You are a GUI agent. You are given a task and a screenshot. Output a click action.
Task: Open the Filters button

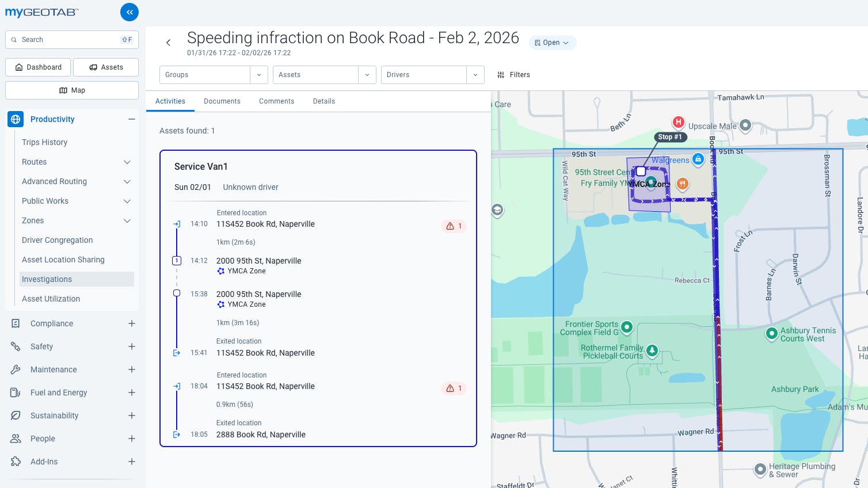[513, 75]
